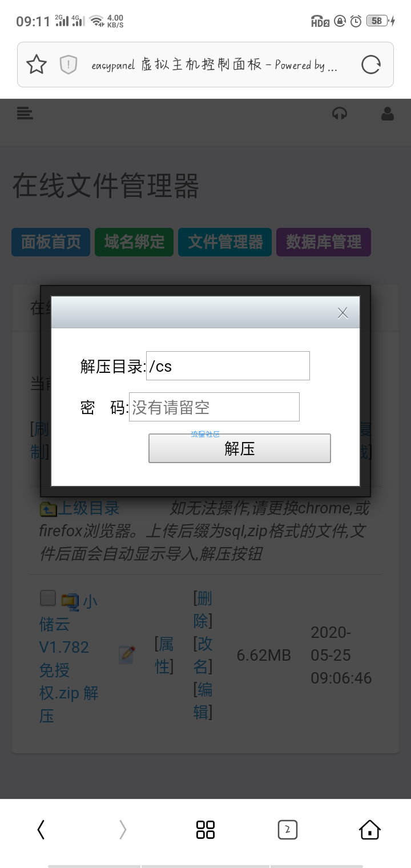
Task: Click the headset support icon
Action: 340,114
